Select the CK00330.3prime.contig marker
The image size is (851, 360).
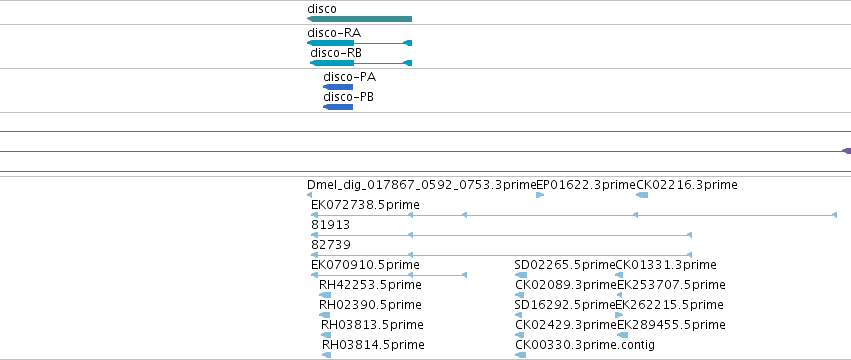(x=520, y=355)
